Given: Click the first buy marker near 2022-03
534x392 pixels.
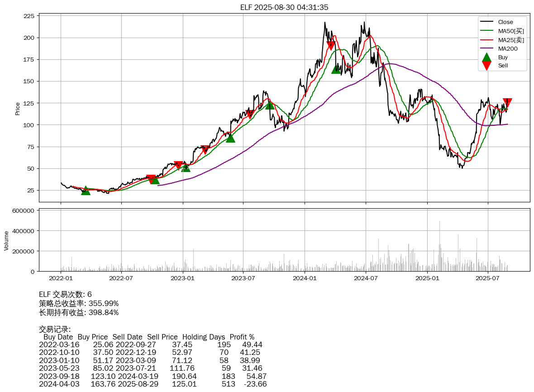Looking at the screenshot, I should pyautogui.click(x=86, y=191).
